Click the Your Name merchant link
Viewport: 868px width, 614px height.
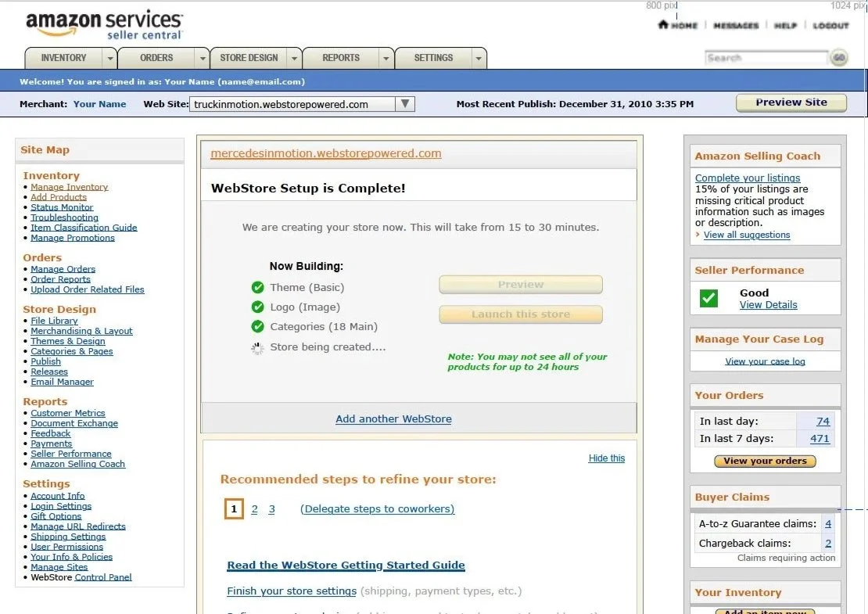pos(99,104)
